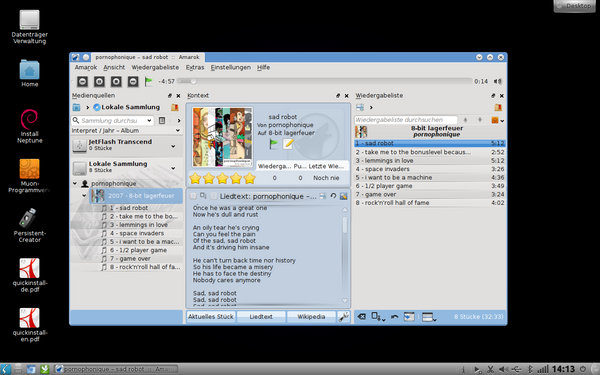The height and width of the screenshot is (375, 600).
Task: Click the Wiedergabeliste durchsuchen search field
Action: tap(406, 120)
